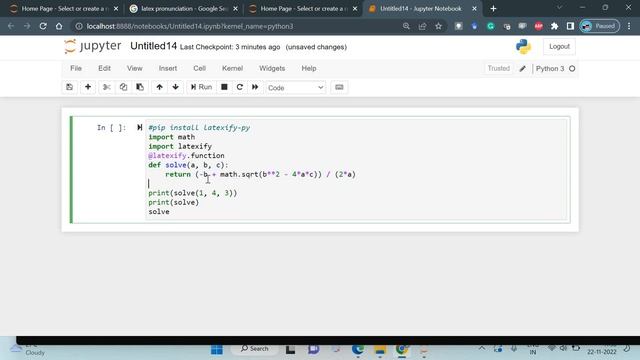Viewport: 640px width, 360px height.
Task: Open the cell type Code dropdown
Action: click(296, 88)
